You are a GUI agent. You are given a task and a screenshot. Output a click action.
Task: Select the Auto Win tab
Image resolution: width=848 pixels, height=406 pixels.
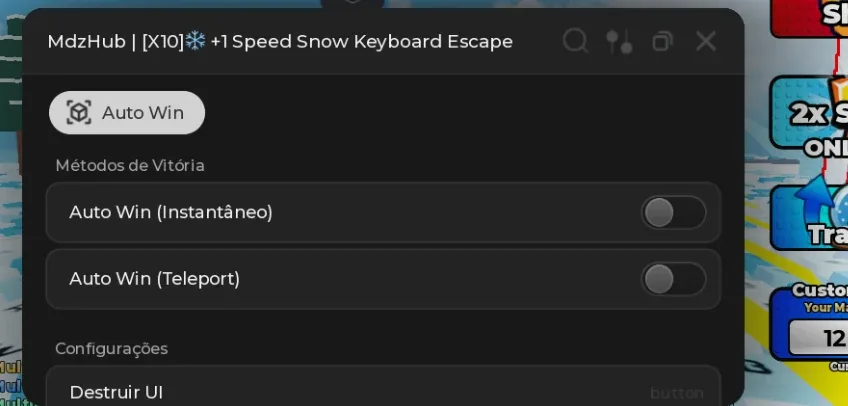click(127, 112)
